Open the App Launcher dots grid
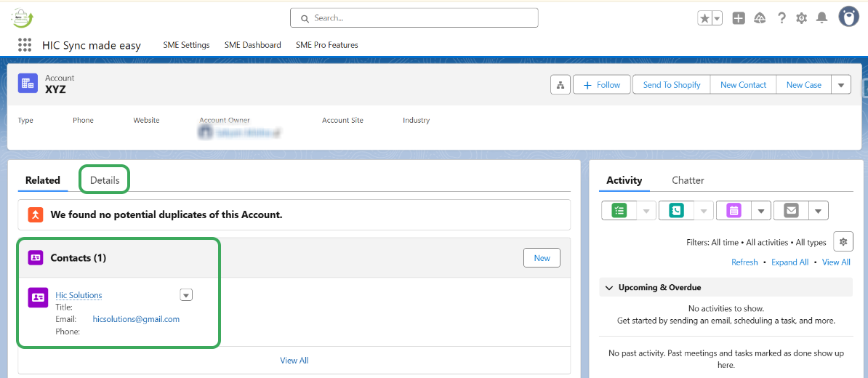 click(x=25, y=45)
